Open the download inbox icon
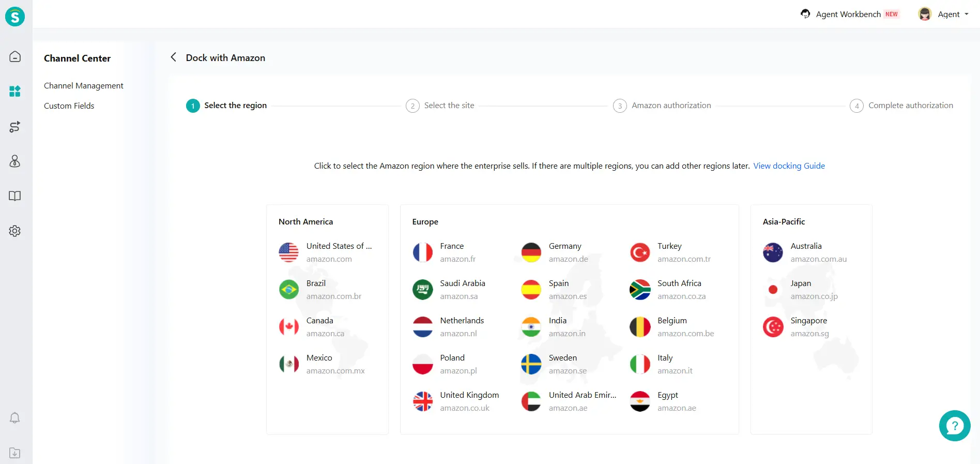The width and height of the screenshot is (980, 464). click(15, 453)
